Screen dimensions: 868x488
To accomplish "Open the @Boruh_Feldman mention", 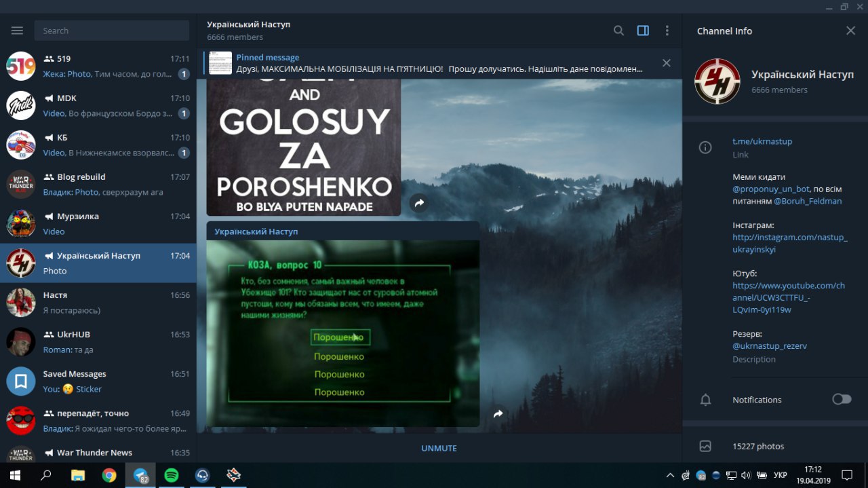I will click(808, 201).
